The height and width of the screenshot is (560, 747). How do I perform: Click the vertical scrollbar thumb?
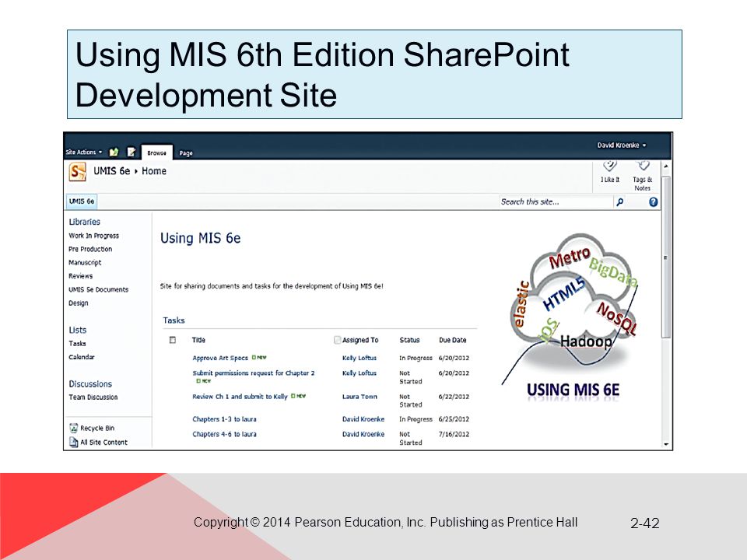(665, 257)
